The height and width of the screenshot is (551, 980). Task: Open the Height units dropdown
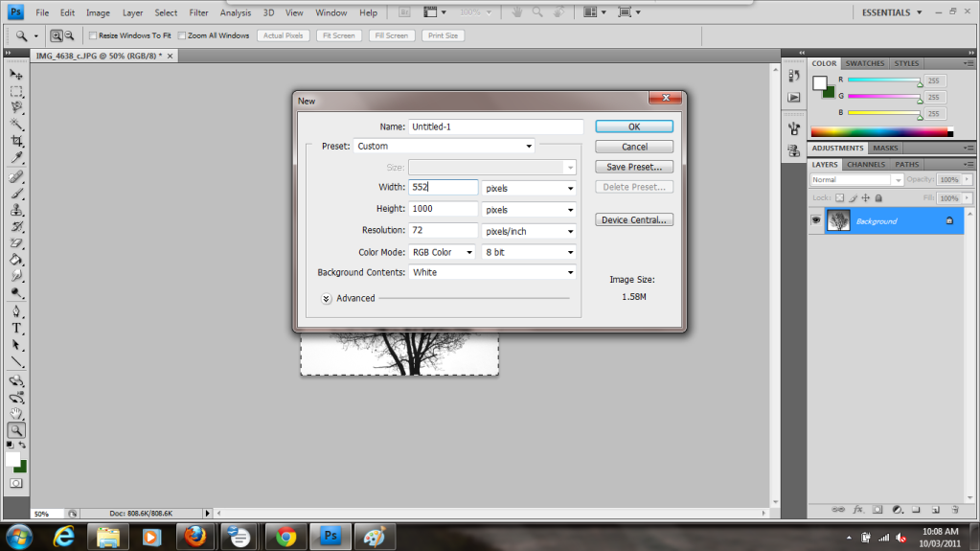click(529, 210)
